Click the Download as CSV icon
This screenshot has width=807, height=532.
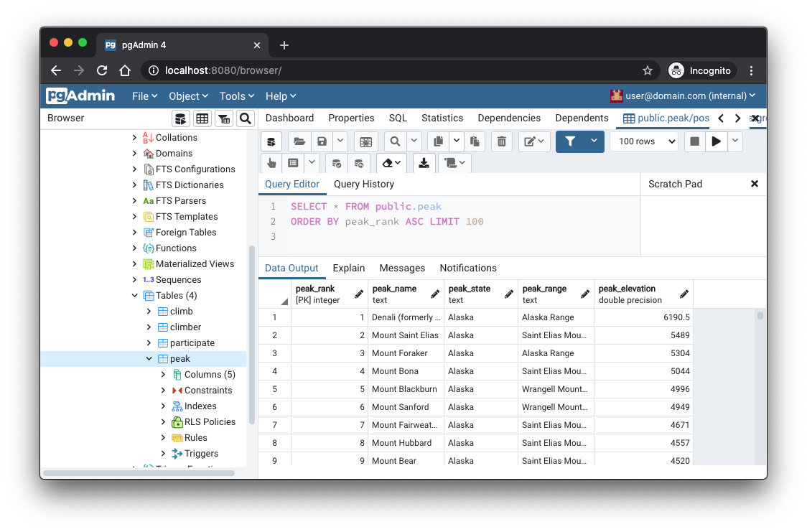tap(424, 163)
